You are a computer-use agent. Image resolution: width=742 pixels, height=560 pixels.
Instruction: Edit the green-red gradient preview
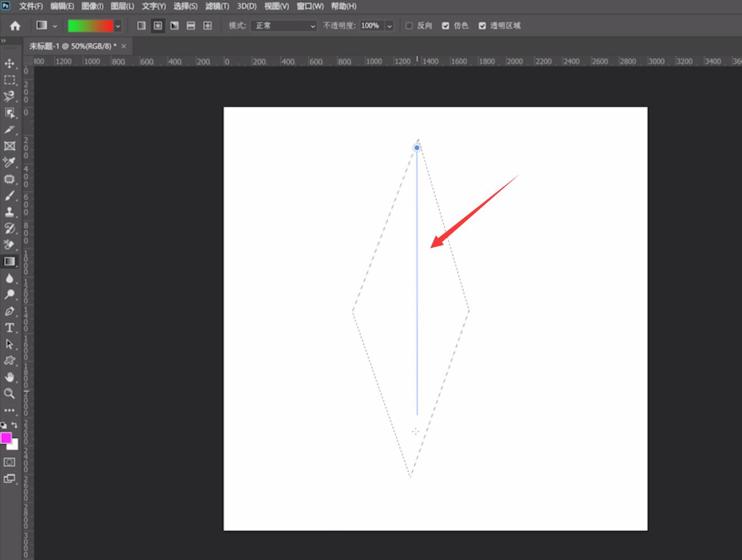coord(90,26)
